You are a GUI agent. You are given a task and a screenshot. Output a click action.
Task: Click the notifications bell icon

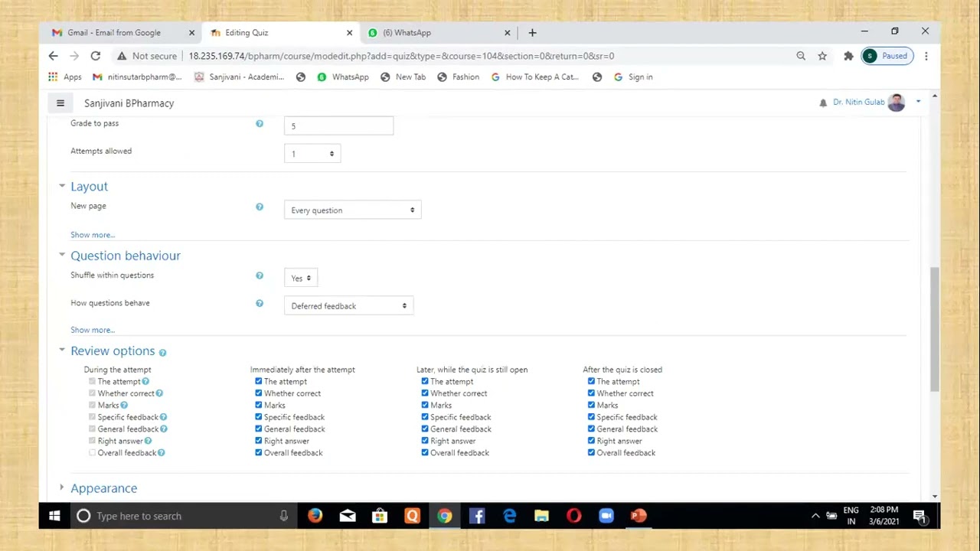pyautogui.click(x=823, y=103)
